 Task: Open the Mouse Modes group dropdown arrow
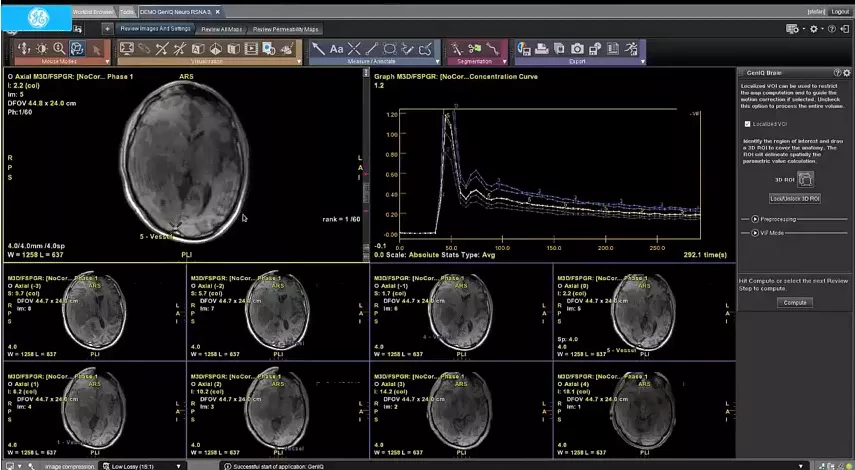(107, 62)
